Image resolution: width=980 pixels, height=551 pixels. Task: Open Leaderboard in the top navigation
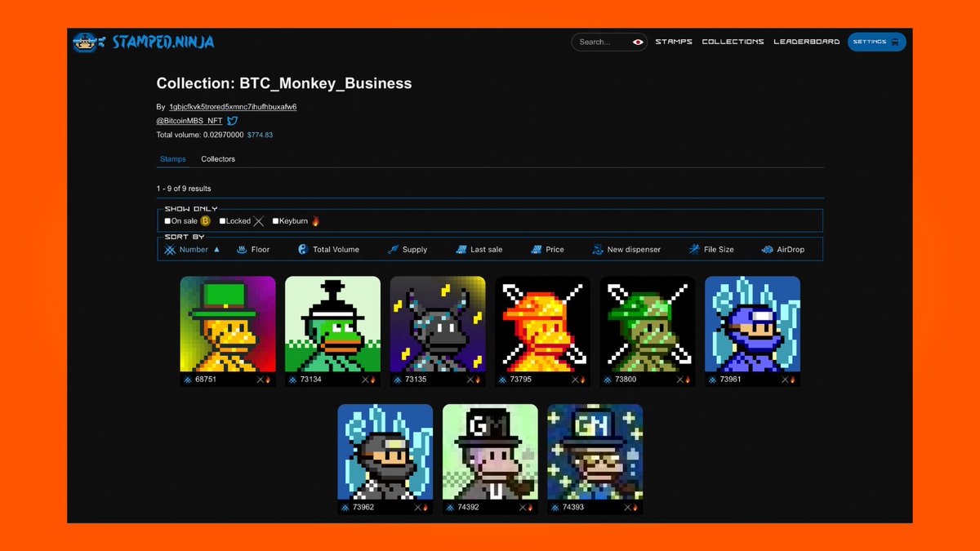807,42
